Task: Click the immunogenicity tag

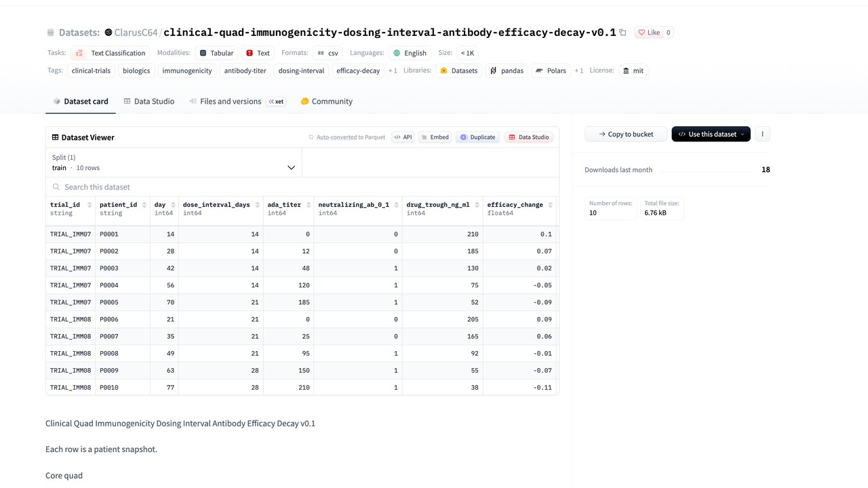Action: tap(187, 70)
